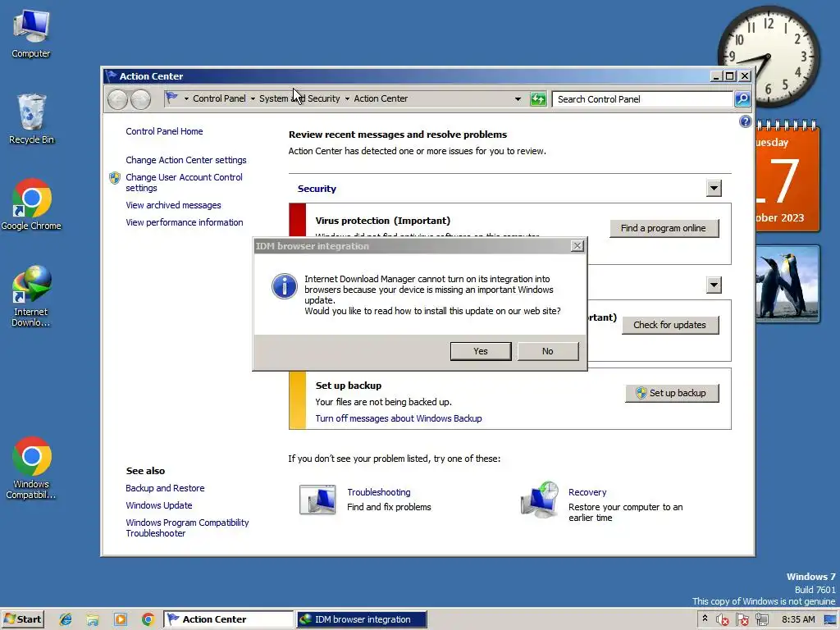This screenshot has height=630, width=840.
Task: Click the Show desktop button near the clock
Action: click(x=830, y=619)
